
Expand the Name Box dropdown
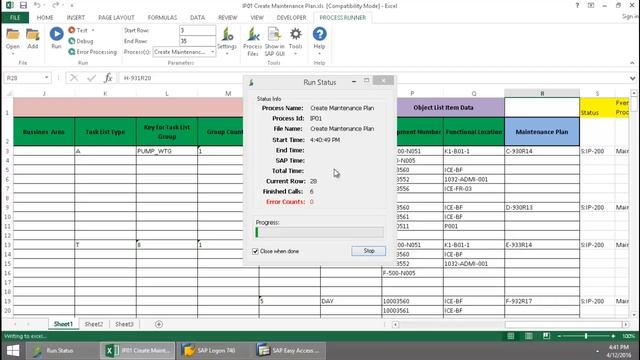[47, 78]
